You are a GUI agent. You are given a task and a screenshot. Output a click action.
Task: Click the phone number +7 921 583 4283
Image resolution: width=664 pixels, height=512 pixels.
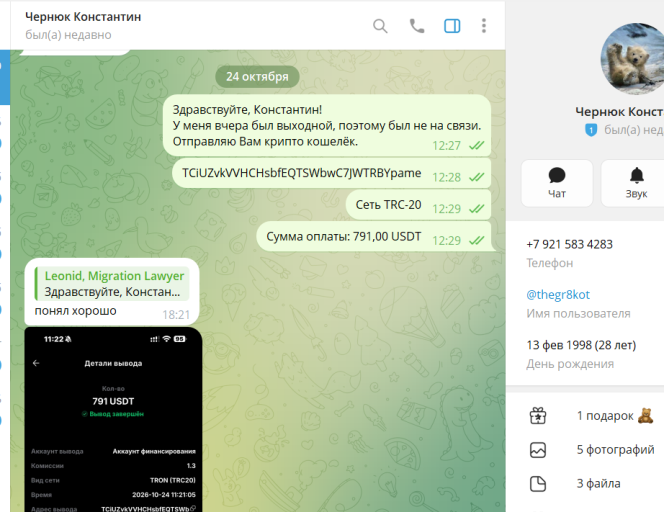click(x=569, y=244)
